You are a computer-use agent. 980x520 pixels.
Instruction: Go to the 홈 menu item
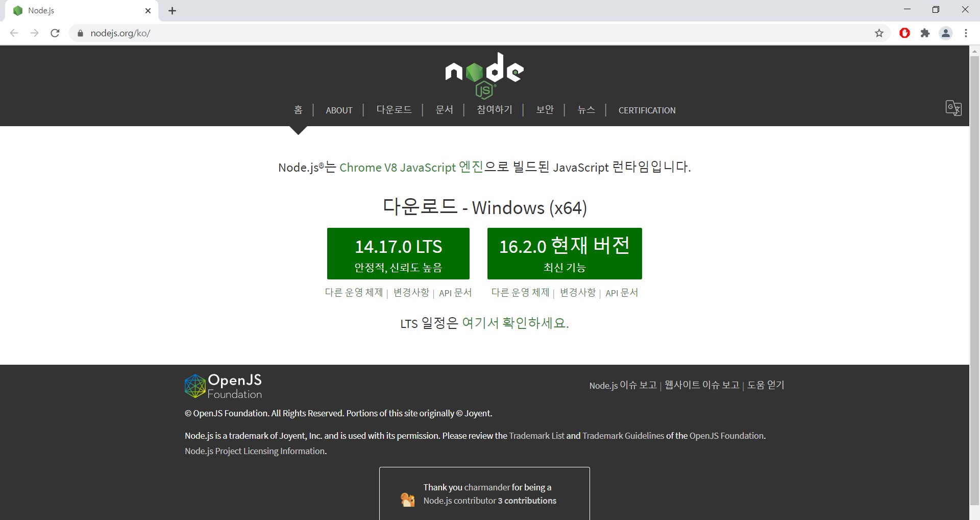299,110
